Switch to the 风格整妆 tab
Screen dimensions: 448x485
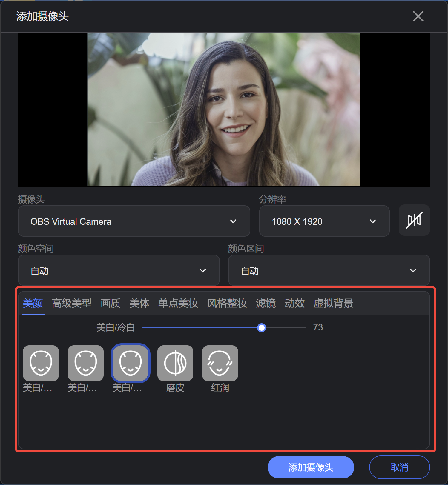coord(227,303)
